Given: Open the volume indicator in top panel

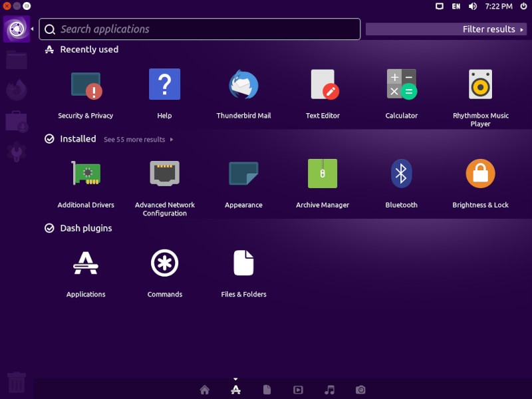Looking at the screenshot, I should pos(471,6).
